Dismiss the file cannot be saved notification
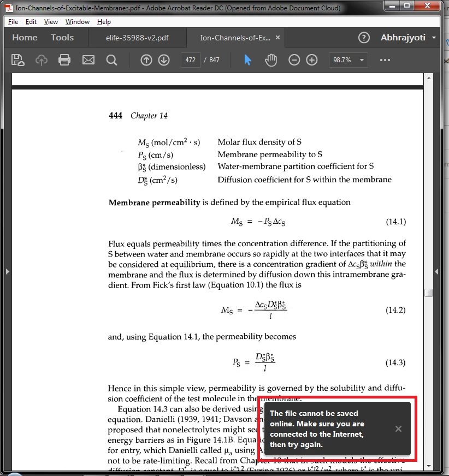This screenshot has height=476, width=449. (x=398, y=429)
